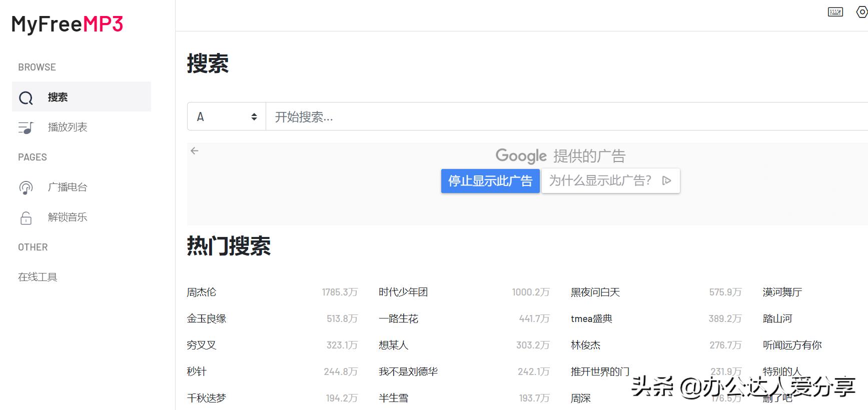Click the 389.2万 count beside tmea盛典
The width and height of the screenshot is (868, 410).
pyautogui.click(x=725, y=318)
